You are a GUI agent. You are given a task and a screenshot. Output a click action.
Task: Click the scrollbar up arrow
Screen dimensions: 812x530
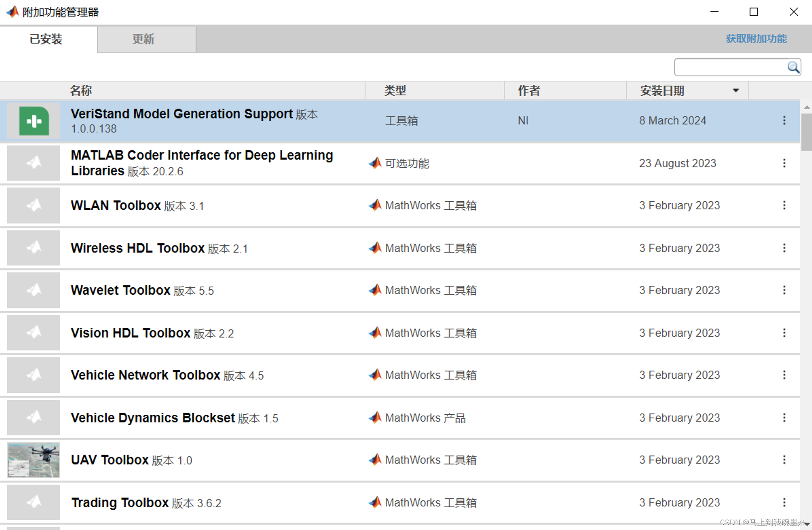806,107
